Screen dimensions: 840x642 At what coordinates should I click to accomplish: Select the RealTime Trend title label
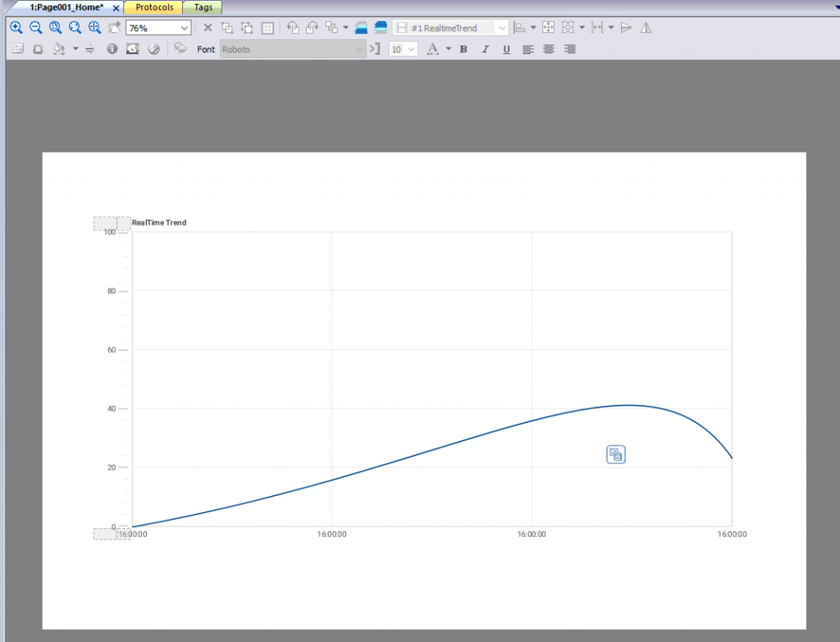tap(159, 223)
